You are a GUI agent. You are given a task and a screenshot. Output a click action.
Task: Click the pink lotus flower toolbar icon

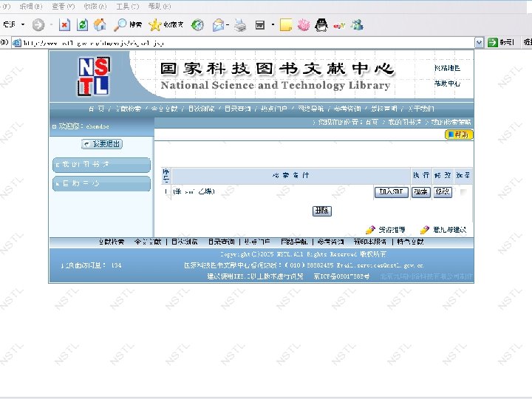point(304,25)
